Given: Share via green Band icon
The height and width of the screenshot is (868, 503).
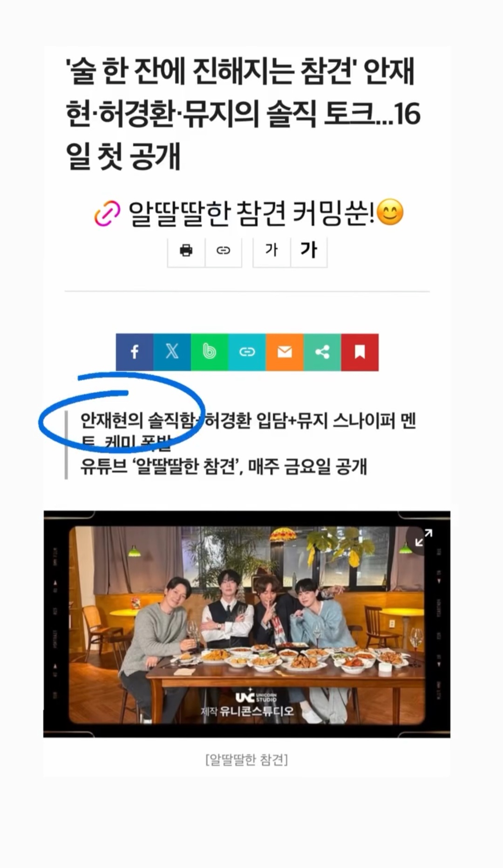Looking at the screenshot, I should [210, 352].
